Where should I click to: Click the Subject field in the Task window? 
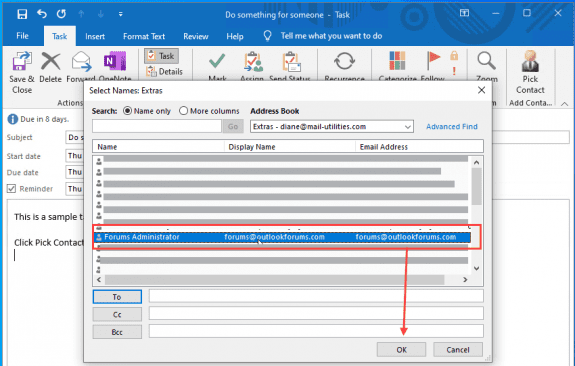[74, 137]
